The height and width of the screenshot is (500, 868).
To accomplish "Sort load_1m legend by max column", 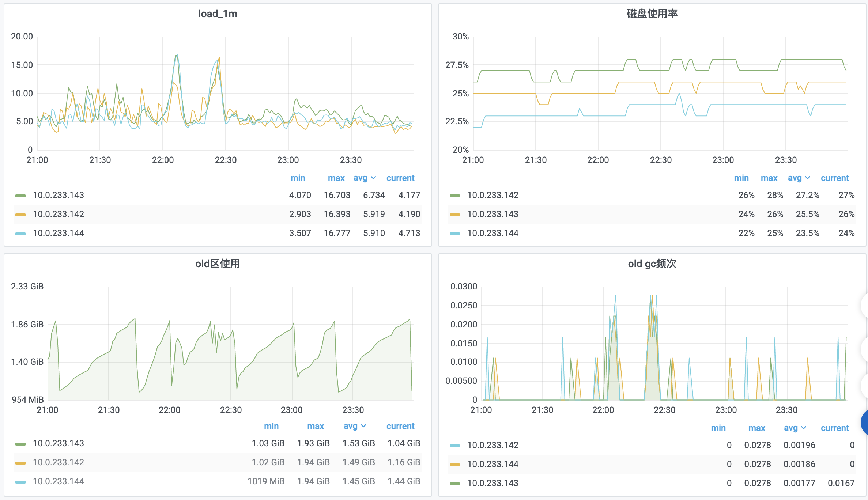I will [x=336, y=178].
